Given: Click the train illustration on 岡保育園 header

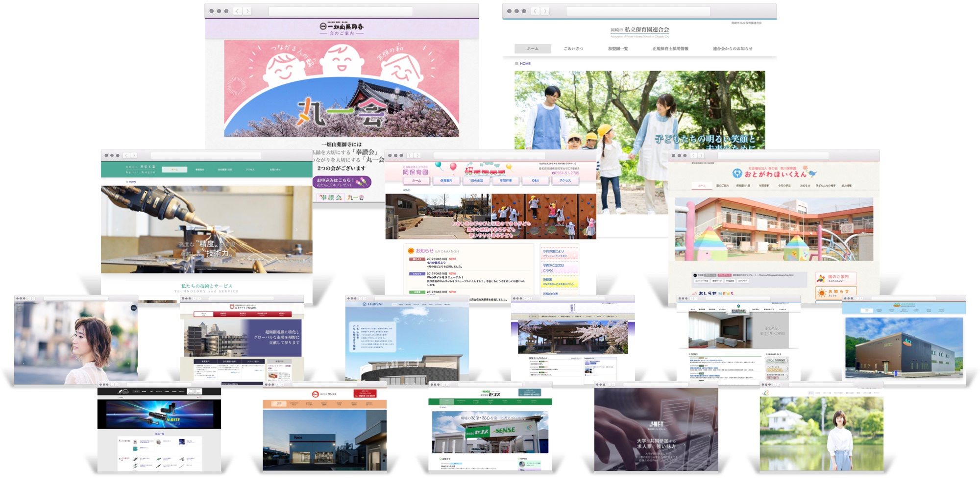Looking at the screenshot, I should coord(484,171).
